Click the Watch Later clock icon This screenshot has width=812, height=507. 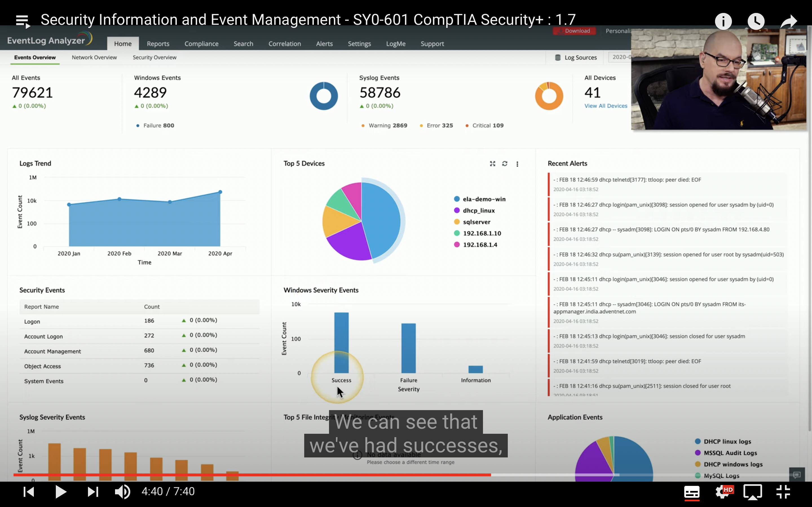pyautogui.click(x=756, y=21)
